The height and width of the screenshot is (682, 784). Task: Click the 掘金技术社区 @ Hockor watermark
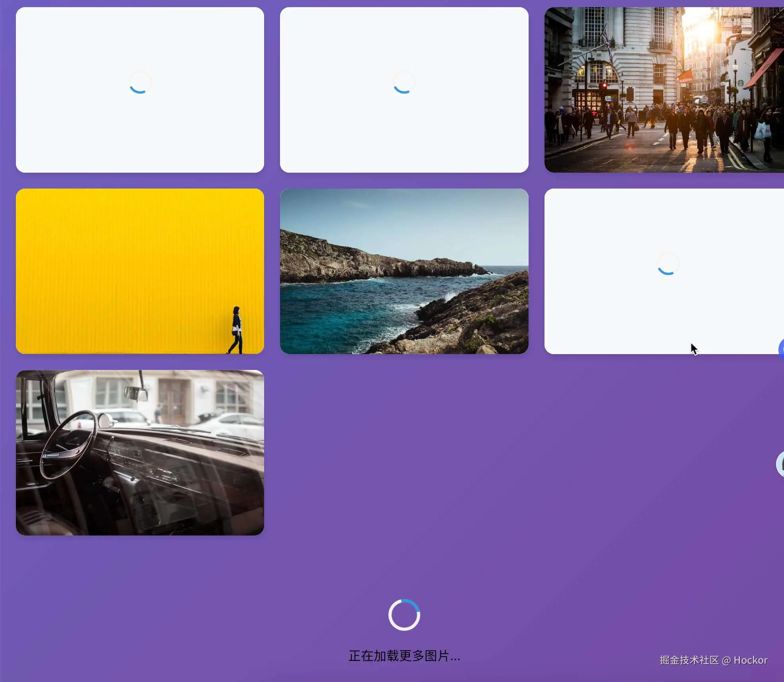(x=713, y=660)
